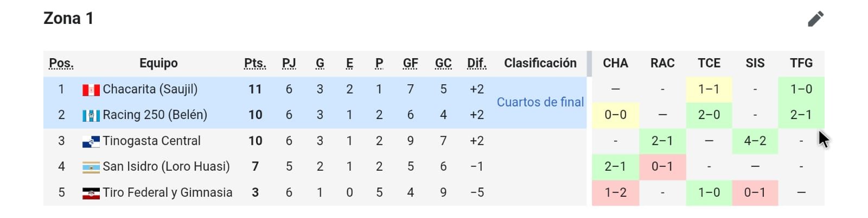Viewport: 868px width, 218px height.
Task: Click the Tinogasta Central team name
Action: coord(151,141)
